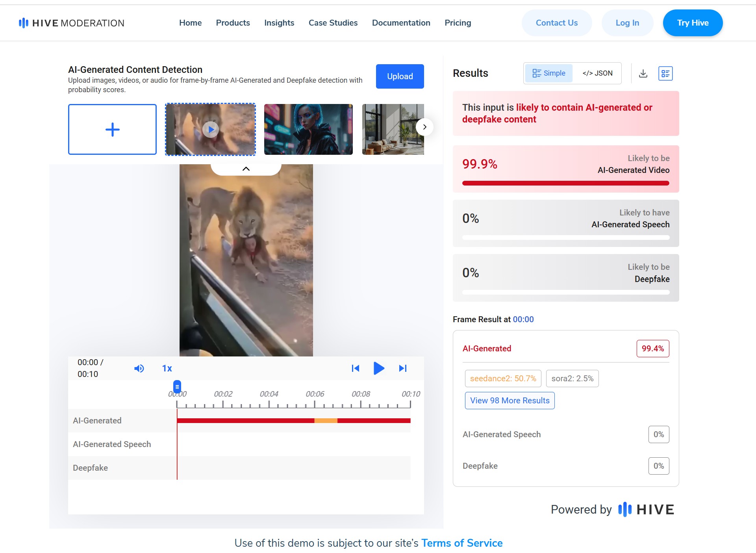
Task: Open the Documentation page
Action: point(401,23)
